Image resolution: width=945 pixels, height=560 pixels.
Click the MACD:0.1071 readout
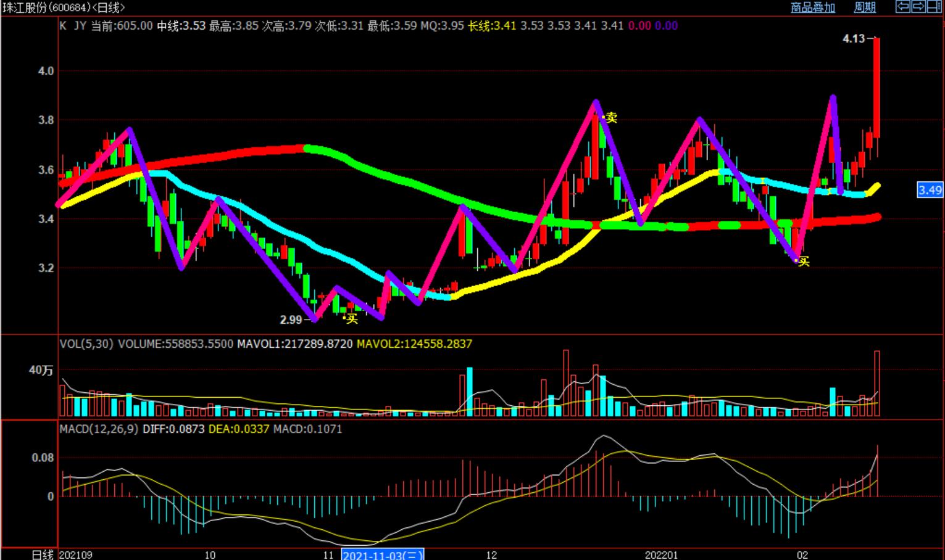pyautogui.click(x=307, y=429)
